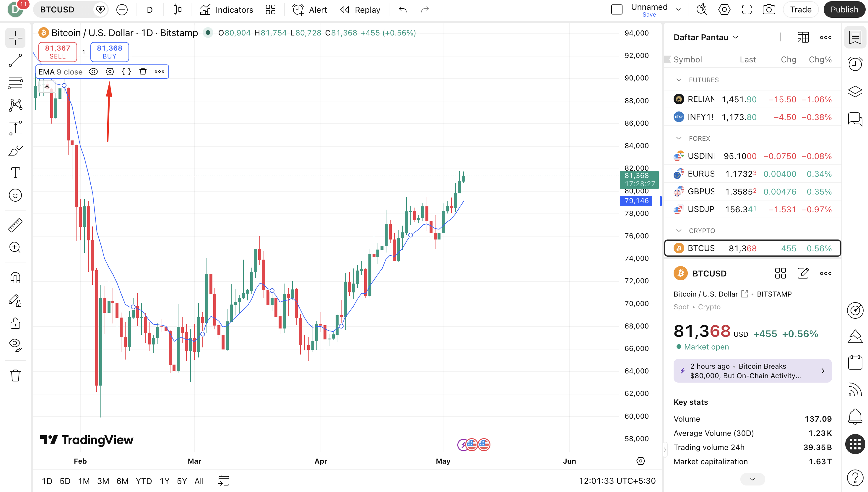Publish the chart idea
The height and width of the screenshot is (492, 868).
844,10
